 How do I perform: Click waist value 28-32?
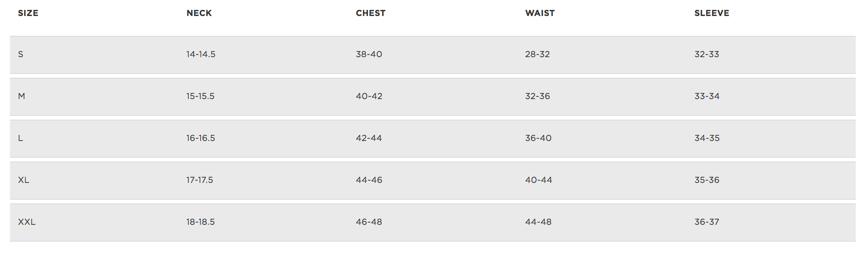pyautogui.click(x=538, y=54)
